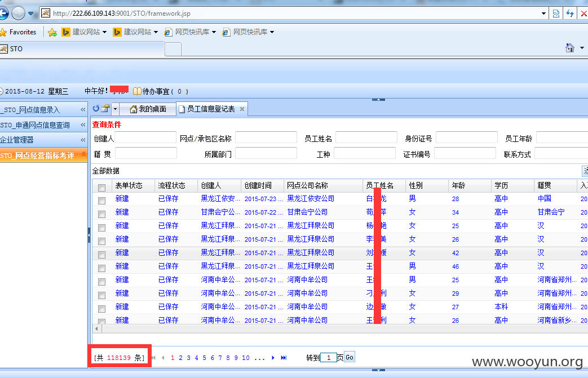588x378 pixels.
Task: Click the 网点/承包区名称 input field
Action: [x=266, y=137]
